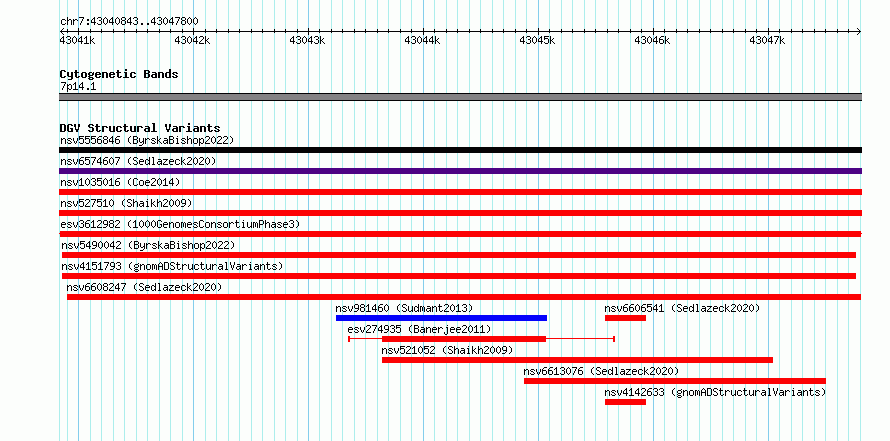Image resolution: width=890 pixels, height=441 pixels.
Task: Select the red esv3612982 variant bar
Action: coord(460,234)
